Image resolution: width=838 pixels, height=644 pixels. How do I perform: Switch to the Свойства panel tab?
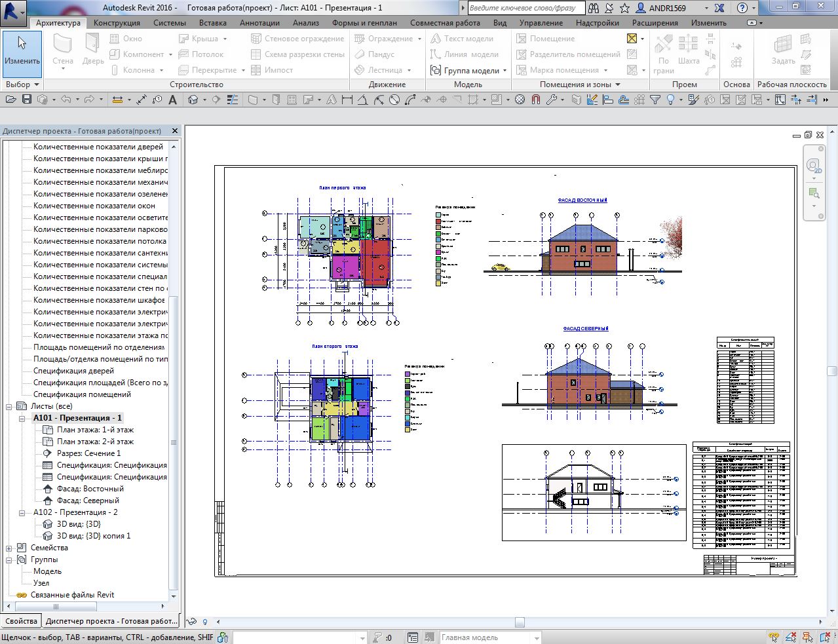pos(21,621)
